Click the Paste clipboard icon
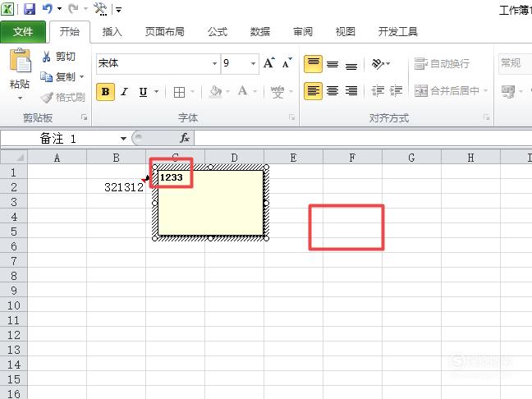The image size is (532, 399). (20, 61)
